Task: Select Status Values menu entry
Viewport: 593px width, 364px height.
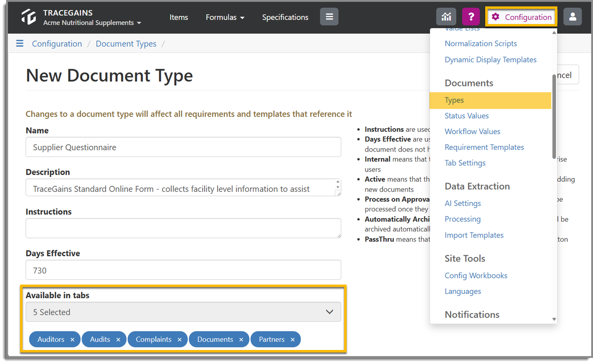Action: (x=467, y=116)
